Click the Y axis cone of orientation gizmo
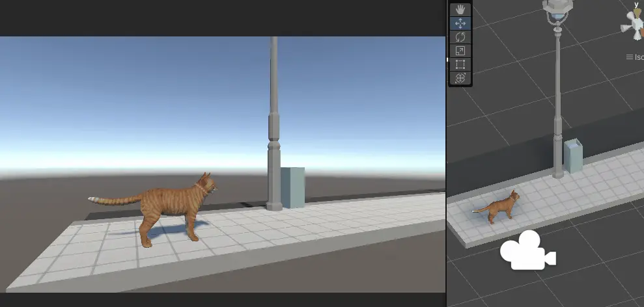644x307 pixels. point(637,13)
